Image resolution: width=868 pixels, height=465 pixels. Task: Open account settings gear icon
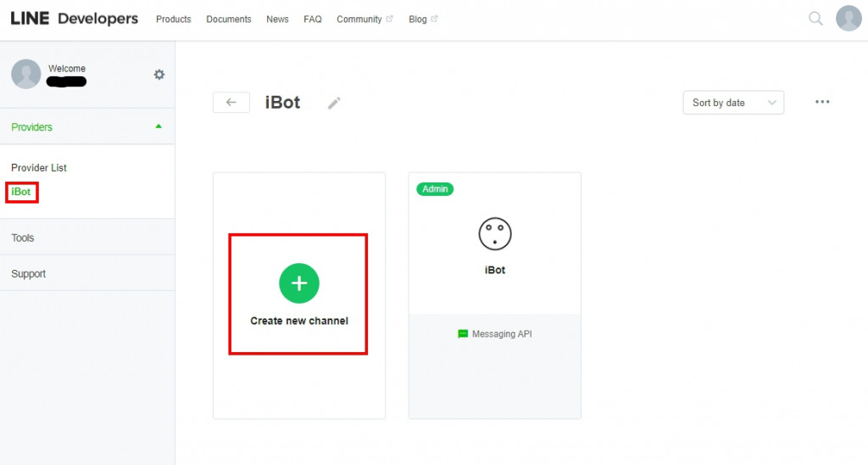pyautogui.click(x=159, y=75)
